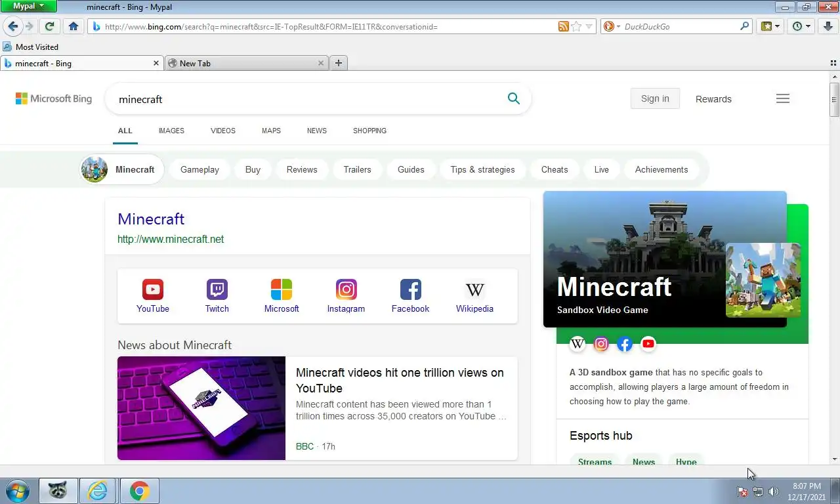
Task: Select the Tips & strategies chip
Action: coord(482,169)
